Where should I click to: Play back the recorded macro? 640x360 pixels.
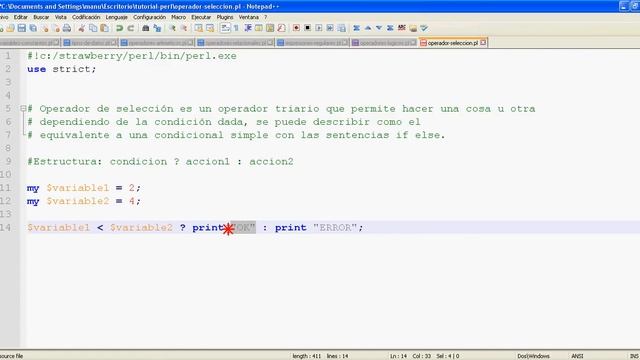(x=319, y=28)
